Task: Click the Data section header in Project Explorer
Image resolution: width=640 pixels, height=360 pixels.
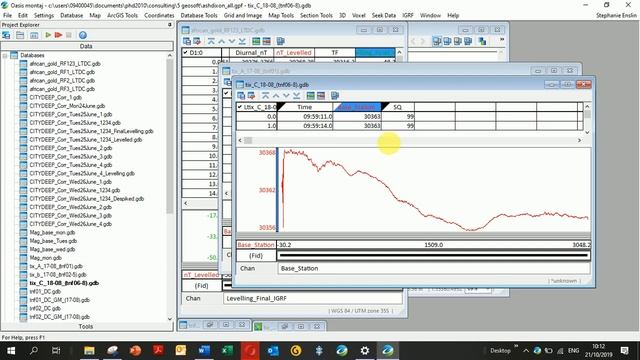Action: pos(87,46)
